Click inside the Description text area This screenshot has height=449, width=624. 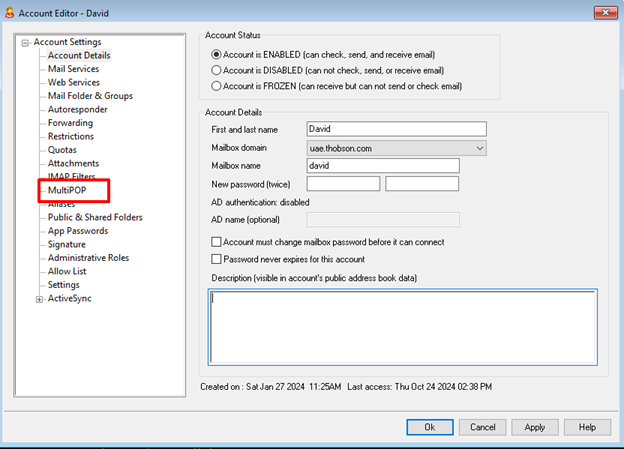point(403,326)
